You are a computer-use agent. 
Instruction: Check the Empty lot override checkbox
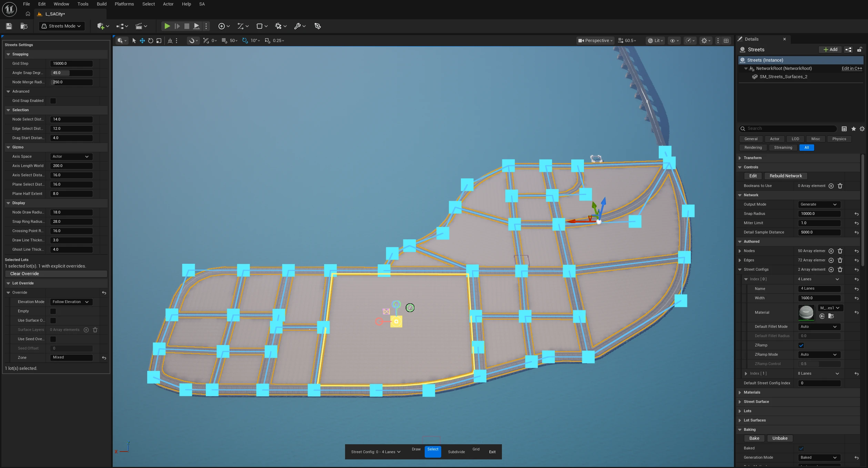tap(53, 311)
